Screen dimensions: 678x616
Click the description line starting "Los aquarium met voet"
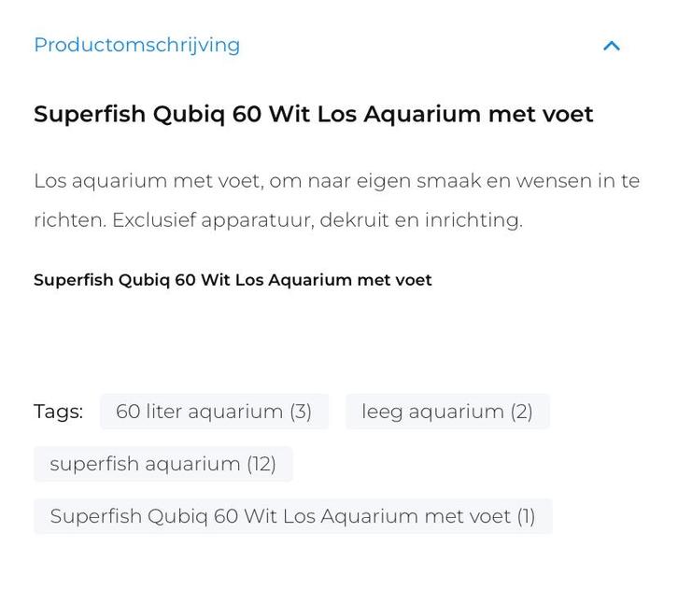tap(336, 181)
